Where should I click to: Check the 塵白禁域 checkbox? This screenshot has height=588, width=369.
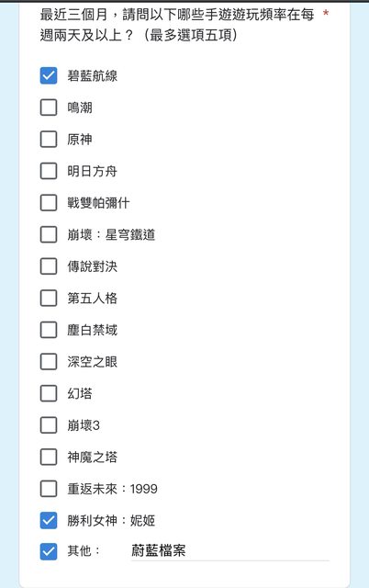(x=49, y=330)
